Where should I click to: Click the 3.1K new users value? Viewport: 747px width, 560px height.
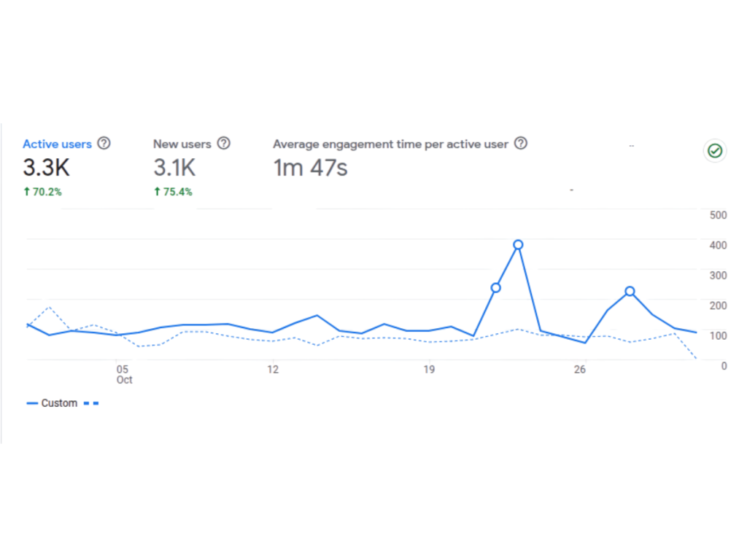[x=174, y=168]
